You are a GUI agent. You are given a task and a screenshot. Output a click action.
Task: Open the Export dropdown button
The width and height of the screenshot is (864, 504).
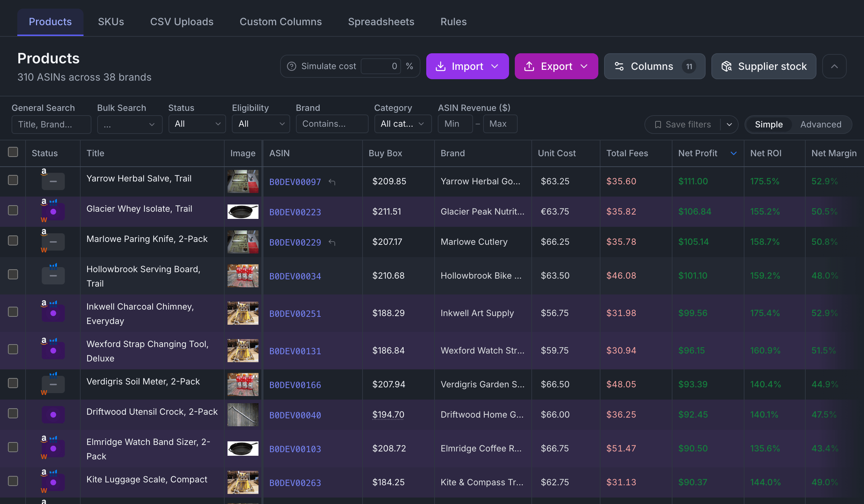[x=556, y=66]
